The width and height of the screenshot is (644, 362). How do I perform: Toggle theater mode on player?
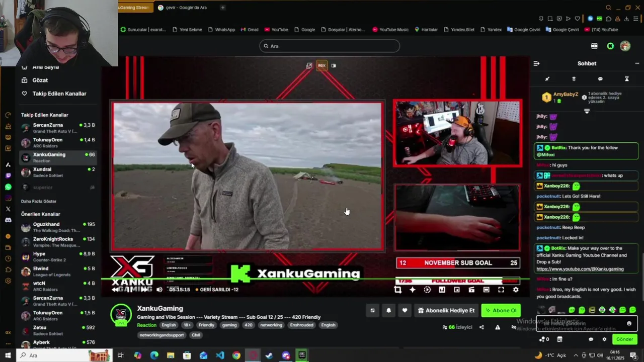(x=486, y=290)
